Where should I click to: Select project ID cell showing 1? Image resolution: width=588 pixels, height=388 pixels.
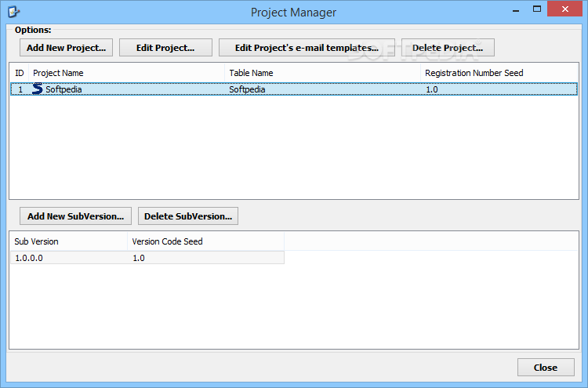click(20, 89)
